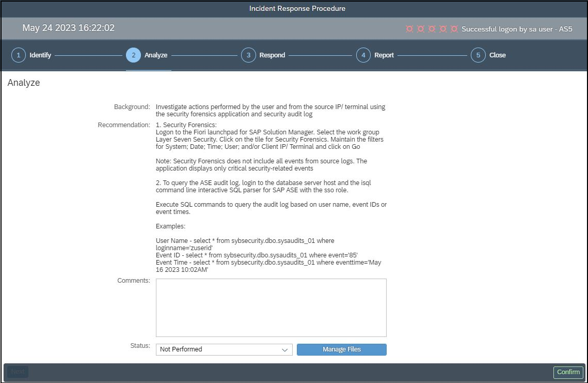Click the first red severity alert icon
Image resolution: width=588 pixels, height=383 pixels.
409,29
